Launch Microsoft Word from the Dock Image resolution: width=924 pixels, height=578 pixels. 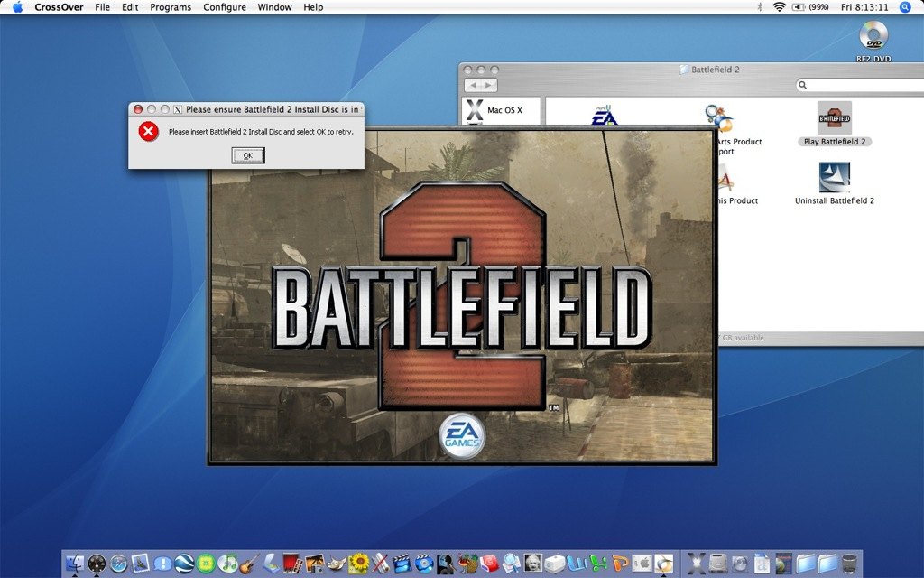tap(577, 564)
